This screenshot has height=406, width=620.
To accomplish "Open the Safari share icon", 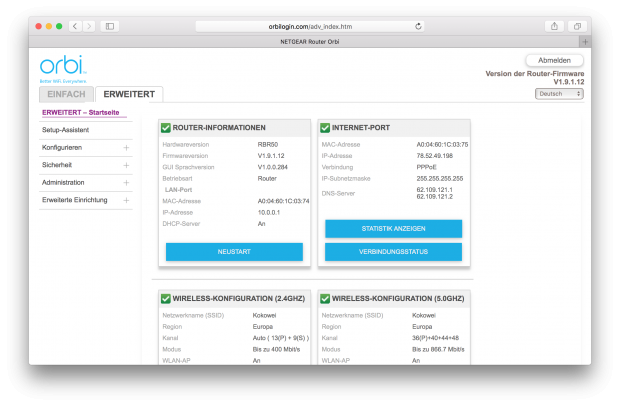I will pos(554,26).
